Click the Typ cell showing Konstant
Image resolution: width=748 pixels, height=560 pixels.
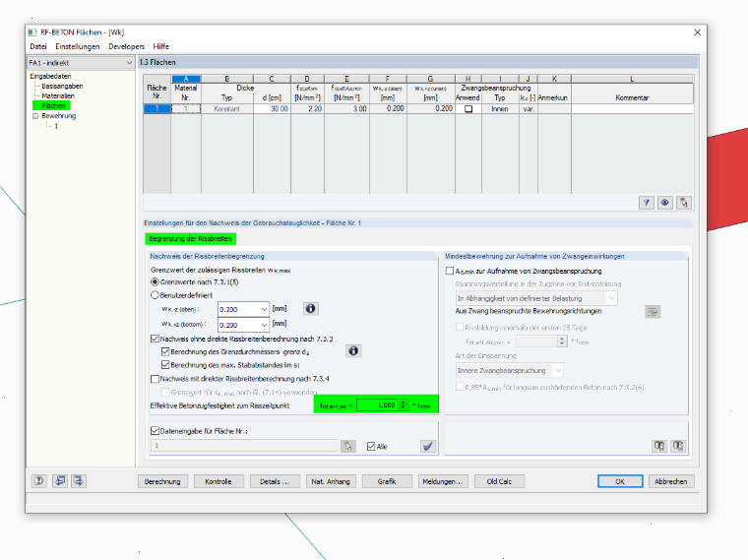click(227, 109)
